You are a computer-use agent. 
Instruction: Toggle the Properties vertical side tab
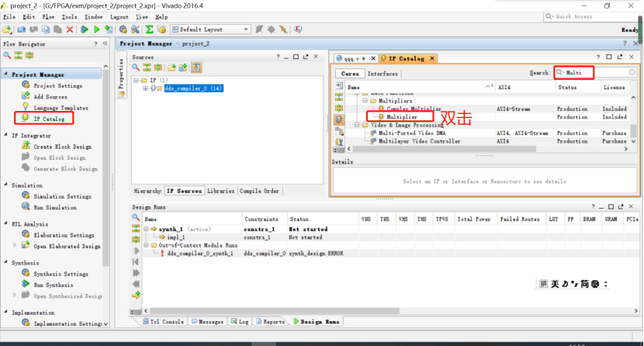[x=121, y=74]
